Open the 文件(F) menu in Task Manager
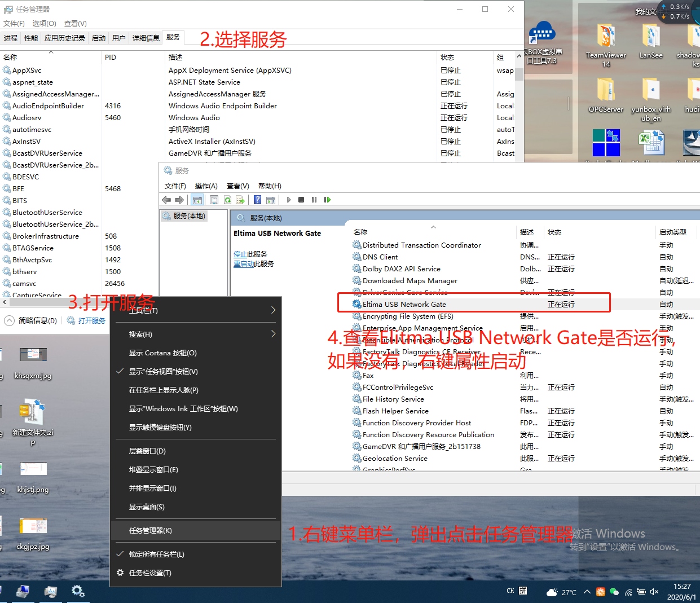This screenshot has height=603, width=700. pos(14,24)
